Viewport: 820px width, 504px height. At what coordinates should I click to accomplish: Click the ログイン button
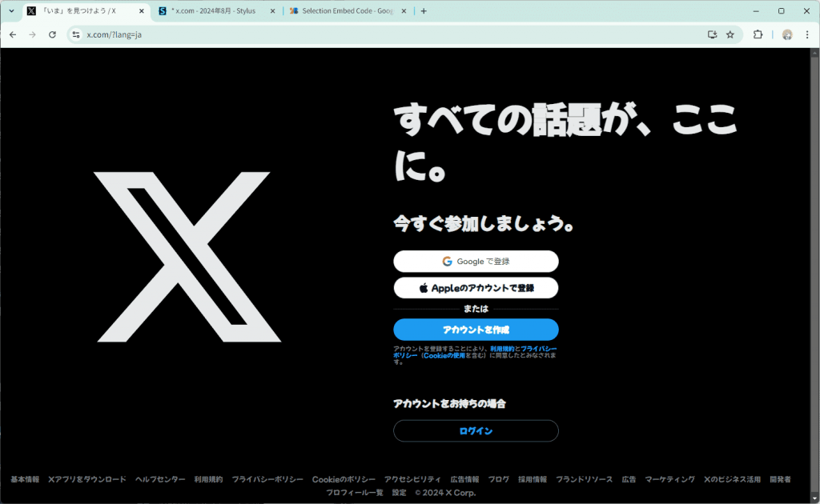click(476, 431)
